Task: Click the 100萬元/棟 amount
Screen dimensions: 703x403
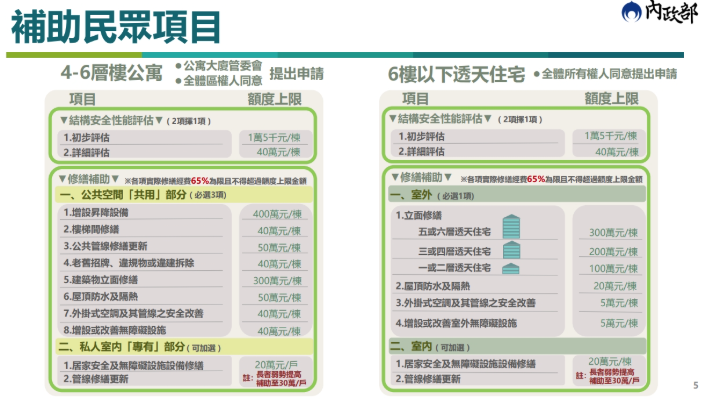Action: pyautogui.click(x=613, y=269)
